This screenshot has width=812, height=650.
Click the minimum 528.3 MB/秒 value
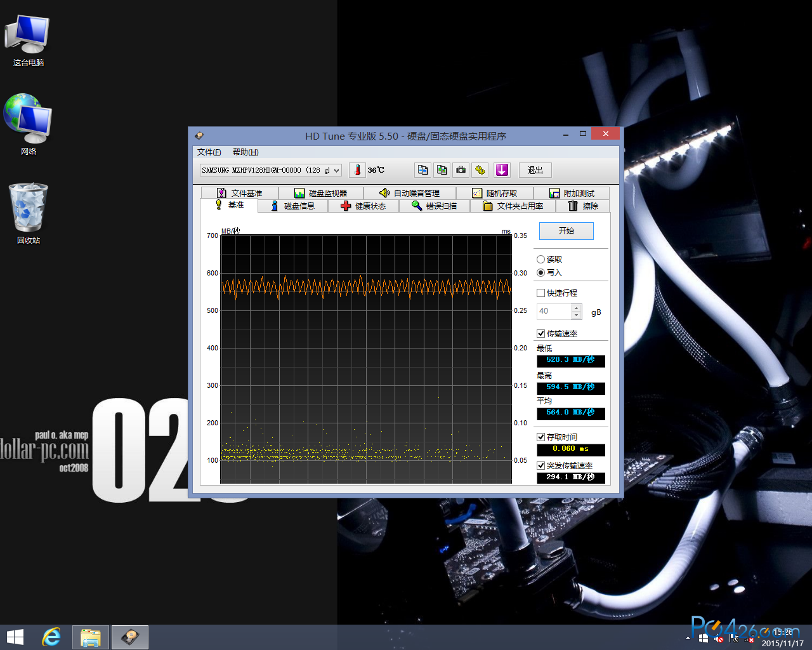(x=571, y=361)
